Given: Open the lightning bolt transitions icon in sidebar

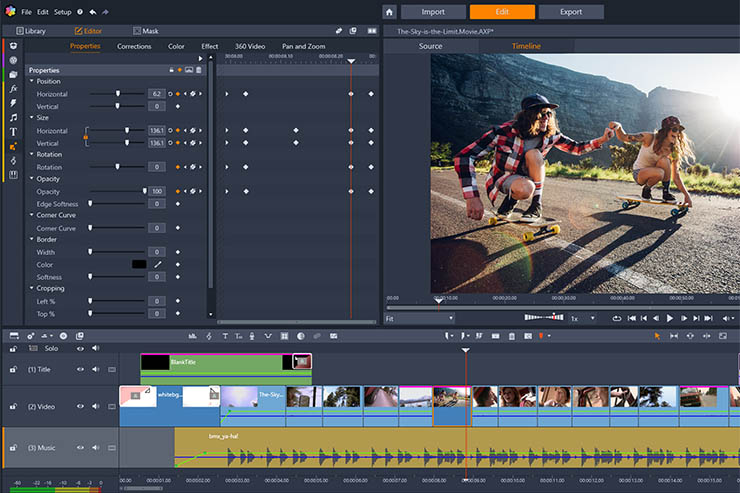Looking at the screenshot, I should pyautogui.click(x=13, y=103).
